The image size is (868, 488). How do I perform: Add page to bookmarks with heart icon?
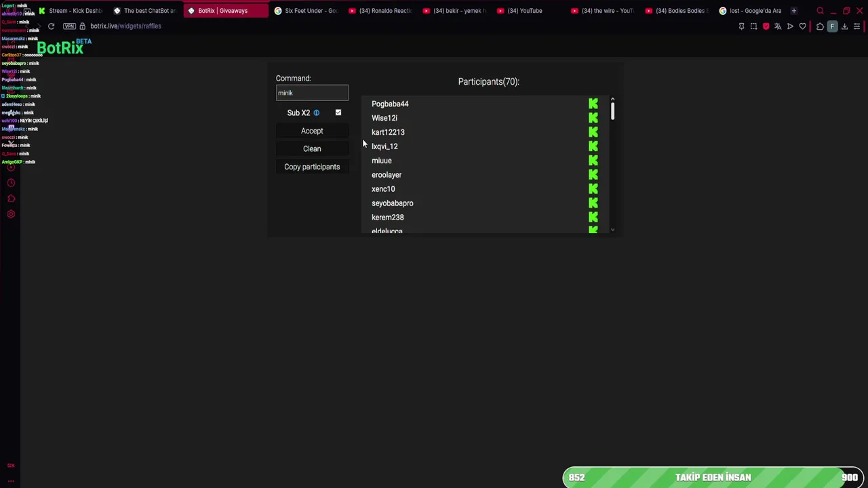pyautogui.click(x=802, y=26)
